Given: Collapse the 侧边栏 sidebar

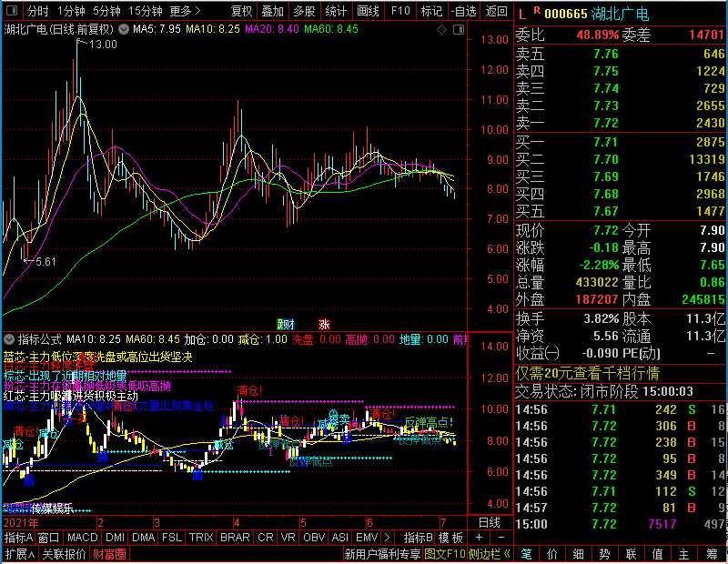Looking at the screenshot, I should [x=490, y=554].
